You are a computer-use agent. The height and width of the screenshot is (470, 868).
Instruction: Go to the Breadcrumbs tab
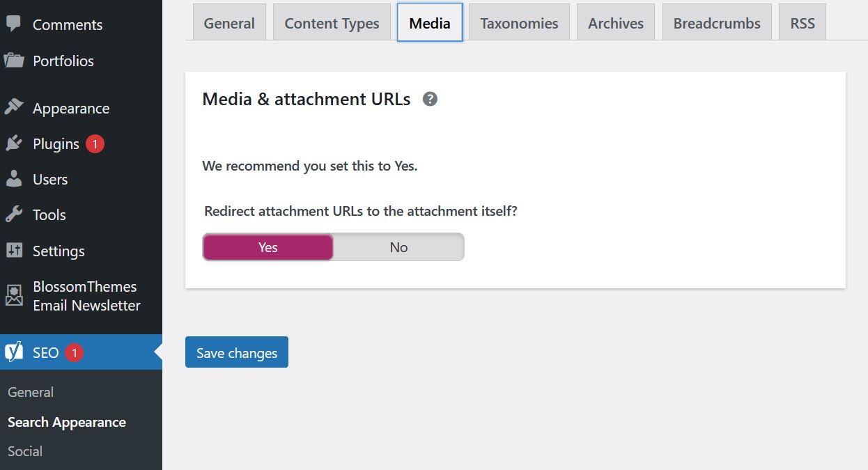tap(717, 23)
